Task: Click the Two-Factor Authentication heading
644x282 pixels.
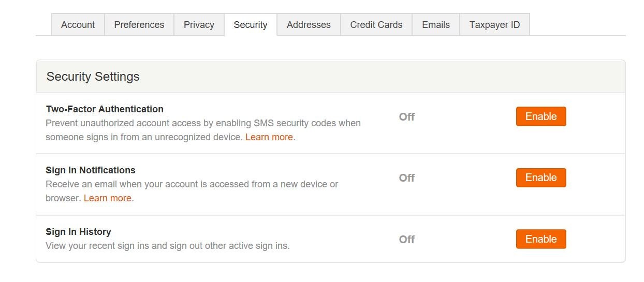Action: coord(105,109)
